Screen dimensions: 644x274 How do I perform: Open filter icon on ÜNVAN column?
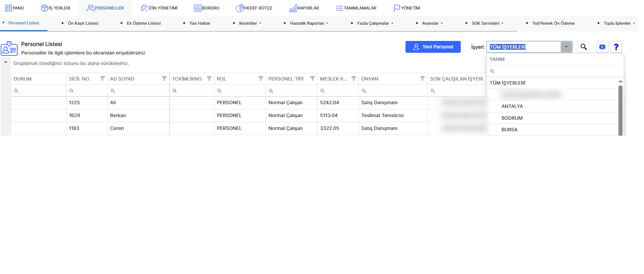(422, 78)
